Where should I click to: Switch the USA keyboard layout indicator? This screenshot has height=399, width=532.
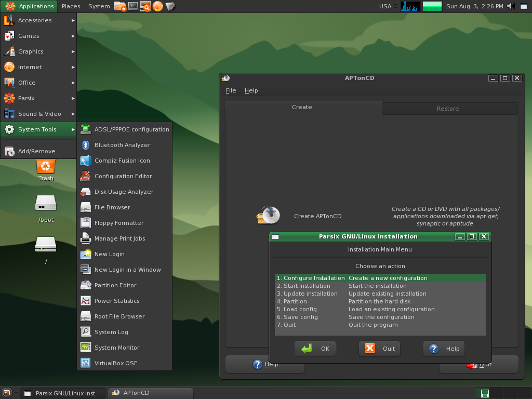(x=385, y=6)
